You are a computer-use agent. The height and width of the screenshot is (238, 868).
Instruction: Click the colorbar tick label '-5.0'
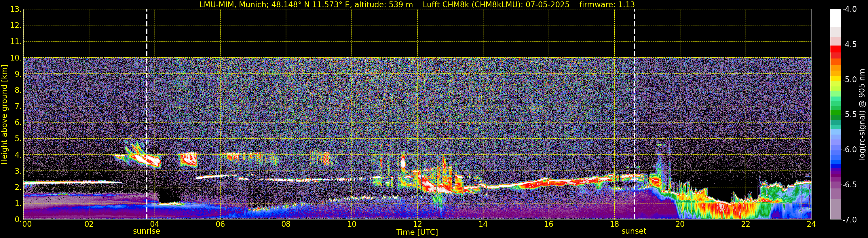coord(849,80)
